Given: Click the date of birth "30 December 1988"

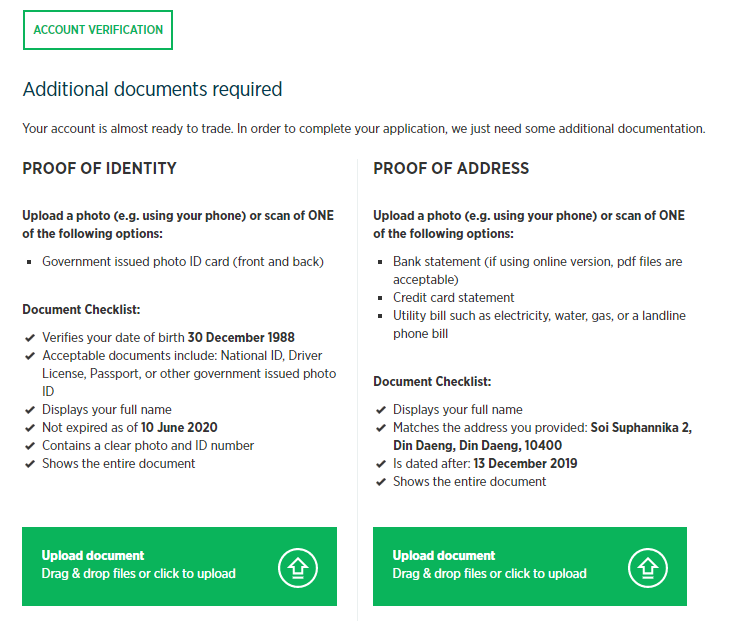Looking at the screenshot, I should 241,338.
